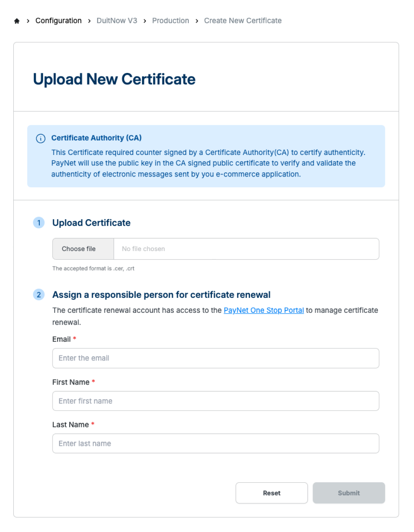Open the PayNet One Stop Portal link
The height and width of the screenshot is (532, 414).
click(x=264, y=310)
